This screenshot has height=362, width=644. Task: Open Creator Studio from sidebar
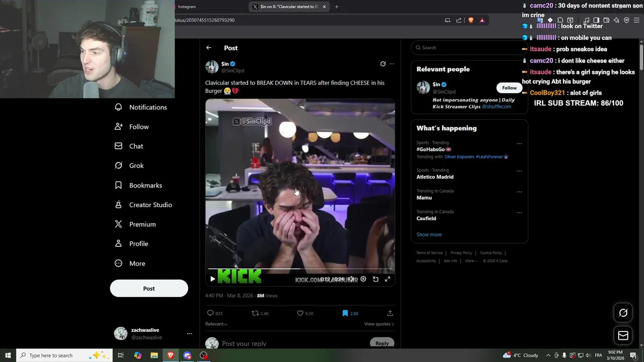pyautogui.click(x=143, y=205)
